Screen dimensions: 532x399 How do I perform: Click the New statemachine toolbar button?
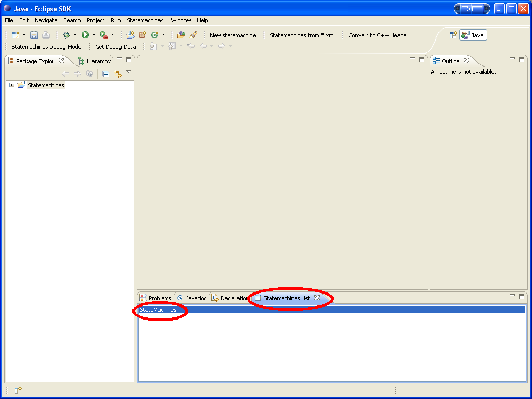point(233,35)
